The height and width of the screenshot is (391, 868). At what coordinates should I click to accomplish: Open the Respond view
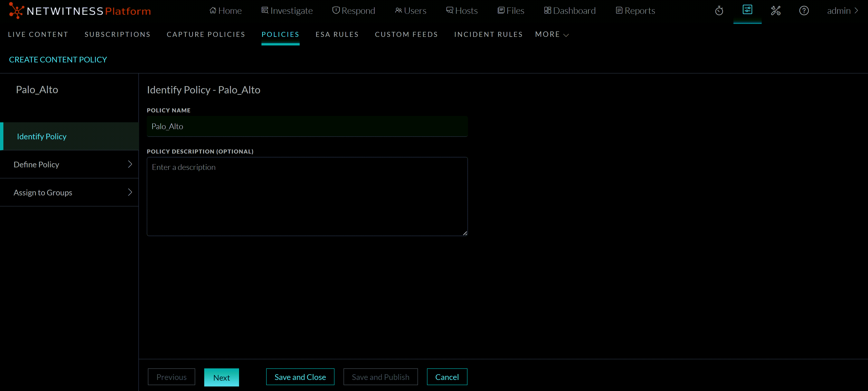click(x=353, y=11)
